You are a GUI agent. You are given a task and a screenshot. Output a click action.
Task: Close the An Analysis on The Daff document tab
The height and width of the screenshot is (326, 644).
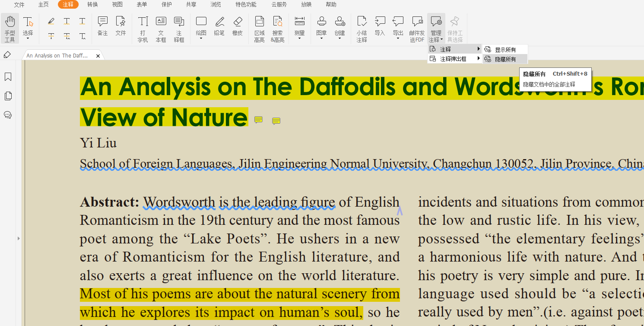click(x=98, y=56)
